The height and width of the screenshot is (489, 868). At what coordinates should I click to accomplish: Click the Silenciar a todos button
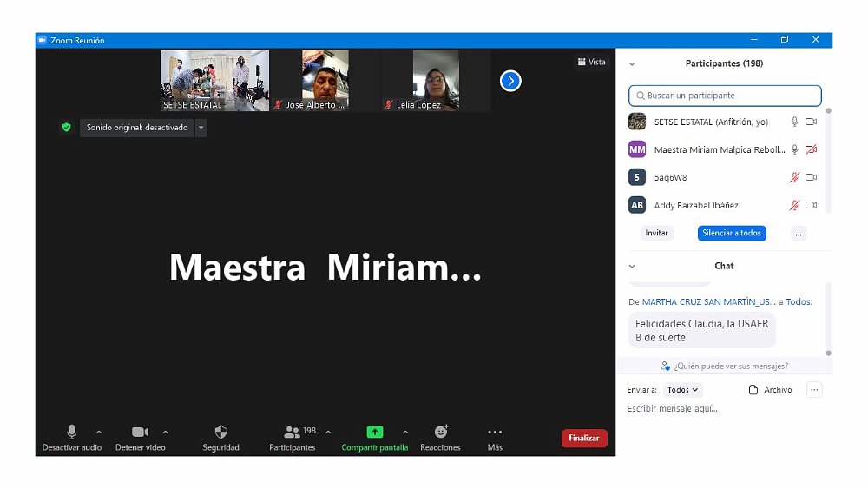731,233
